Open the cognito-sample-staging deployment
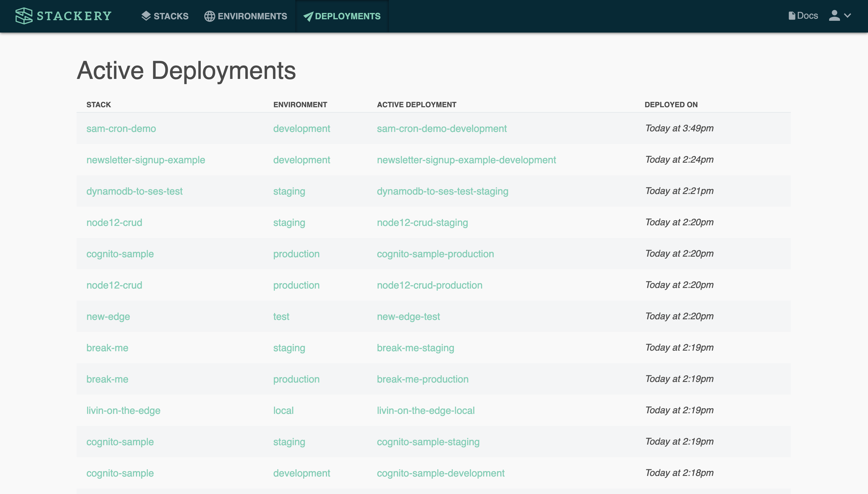The image size is (868, 494). pos(428,442)
